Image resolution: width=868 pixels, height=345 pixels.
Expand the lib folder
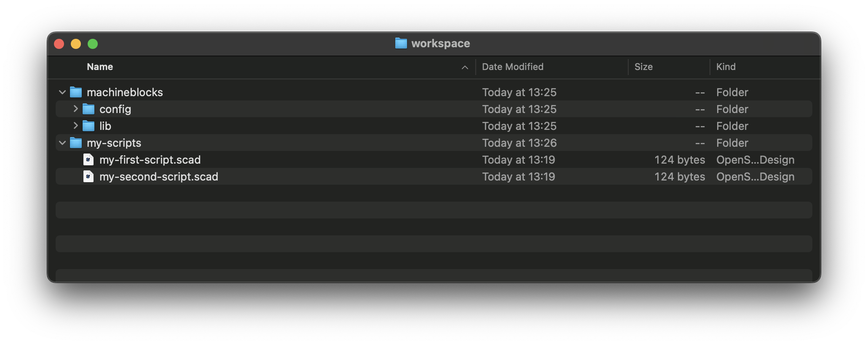coord(75,126)
